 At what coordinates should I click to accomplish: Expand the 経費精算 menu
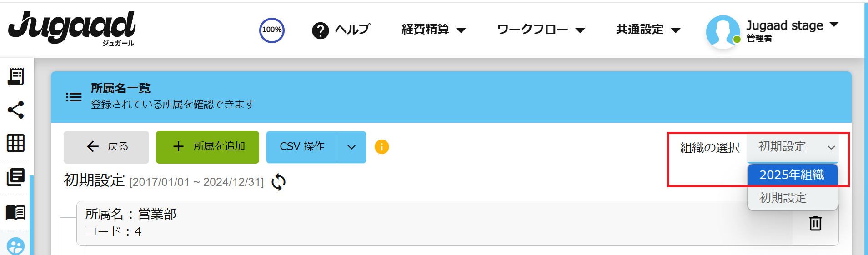434,30
